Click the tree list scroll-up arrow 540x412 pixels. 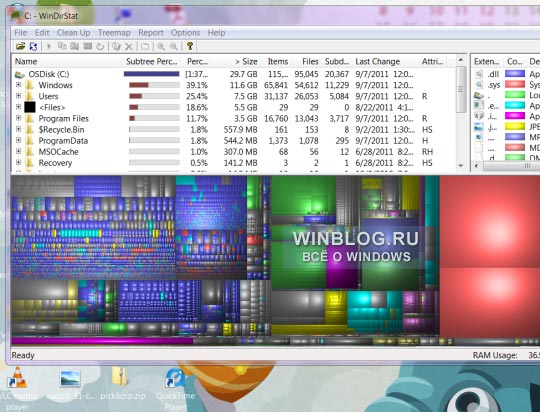(x=461, y=60)
